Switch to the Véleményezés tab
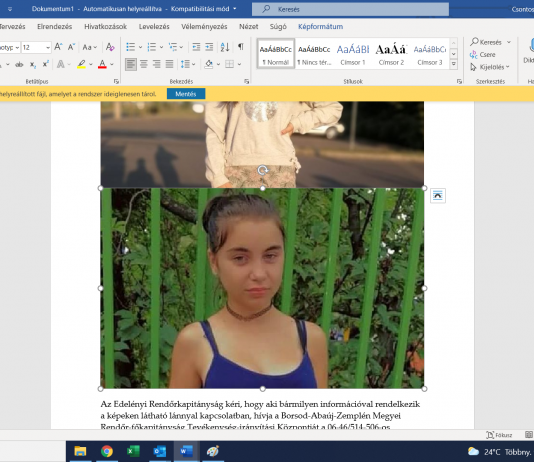The width and height of the screenshot is (534, 462). (204, 27)
